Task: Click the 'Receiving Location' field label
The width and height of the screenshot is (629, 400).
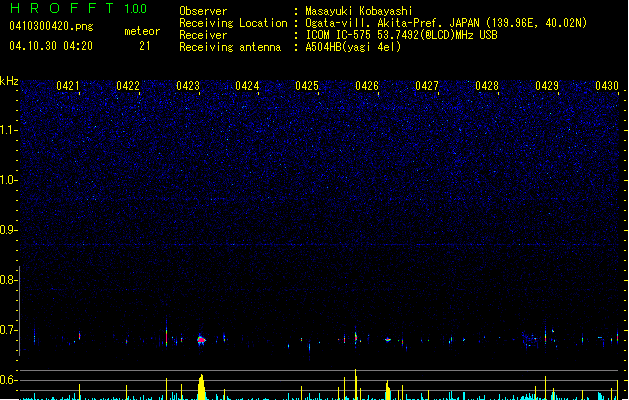Action: [x=233, y=23]
